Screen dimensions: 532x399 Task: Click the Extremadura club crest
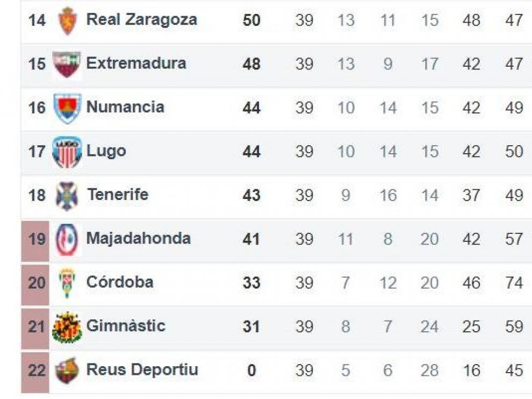pos(67,65)
